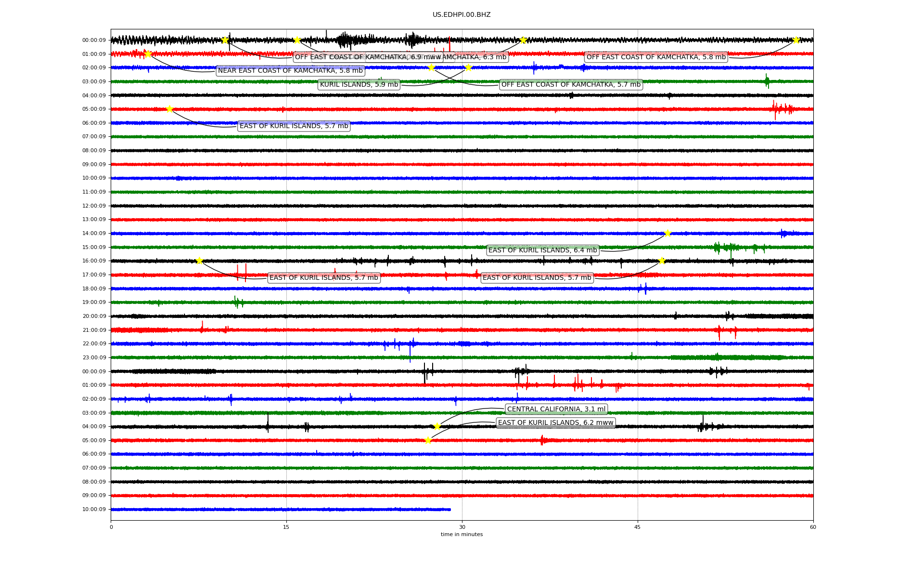Viewport: 924px width, 578px height.
Task: Click the x-axis tick label 60
Action: point(813,527)
